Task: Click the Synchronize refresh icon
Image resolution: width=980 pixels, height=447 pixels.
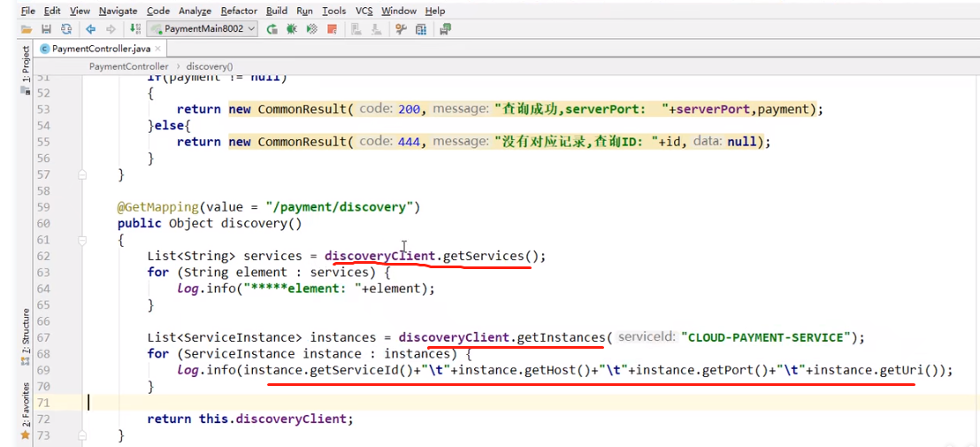Action: point(66,28)
